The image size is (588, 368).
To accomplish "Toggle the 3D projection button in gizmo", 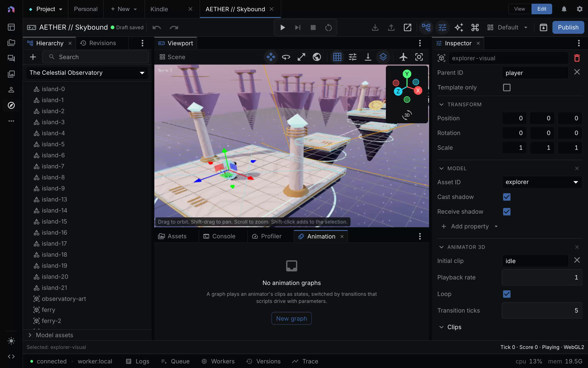I will (x=407, y=115).
